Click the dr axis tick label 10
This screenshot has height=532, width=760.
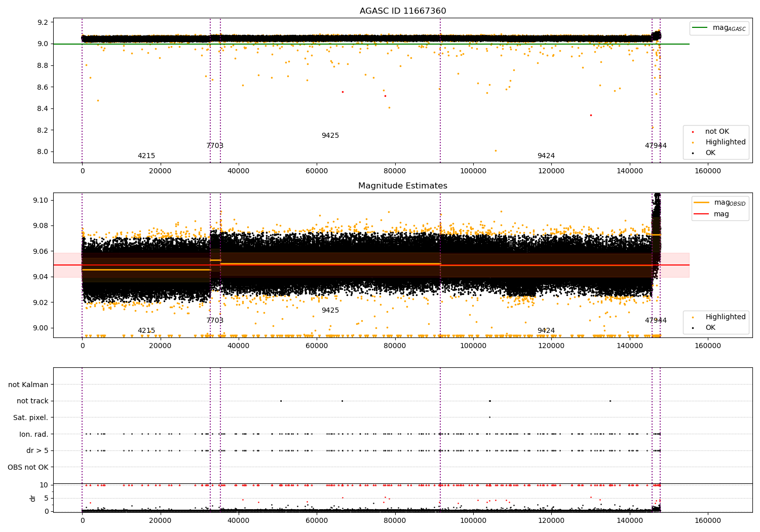(44, 485)
